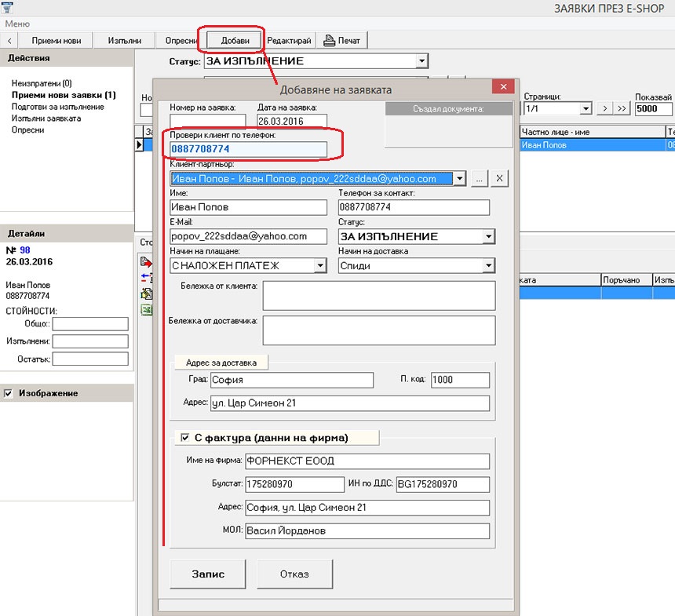Click the П. код field 1000

pyautogui.click(x=460, y=380)
